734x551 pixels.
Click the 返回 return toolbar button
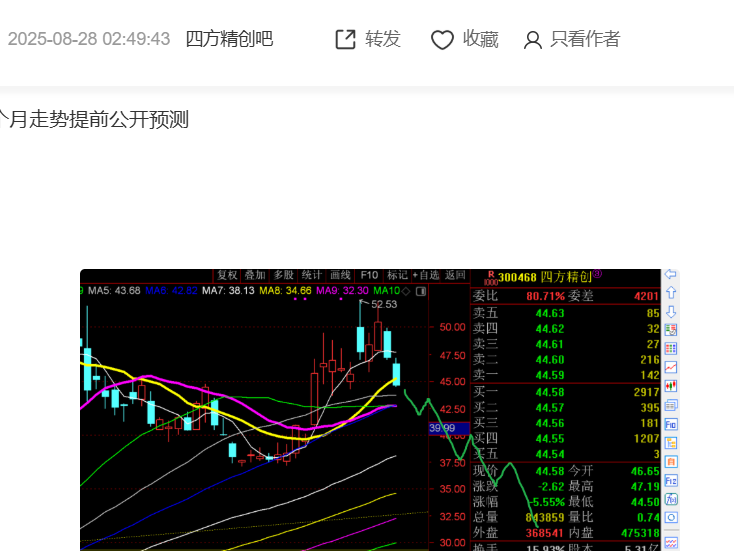pyautogui.click(x=455, y=275)
